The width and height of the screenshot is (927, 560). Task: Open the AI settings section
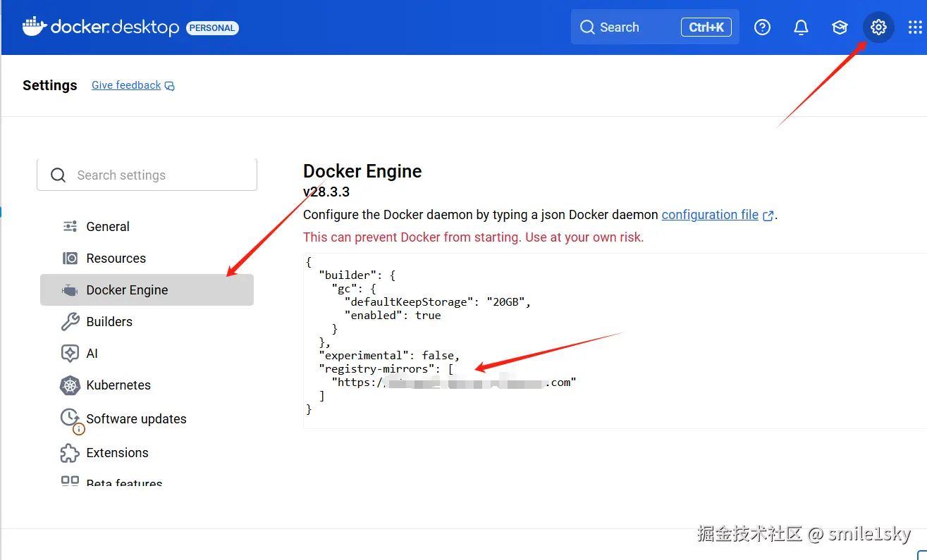click(147, 354)
